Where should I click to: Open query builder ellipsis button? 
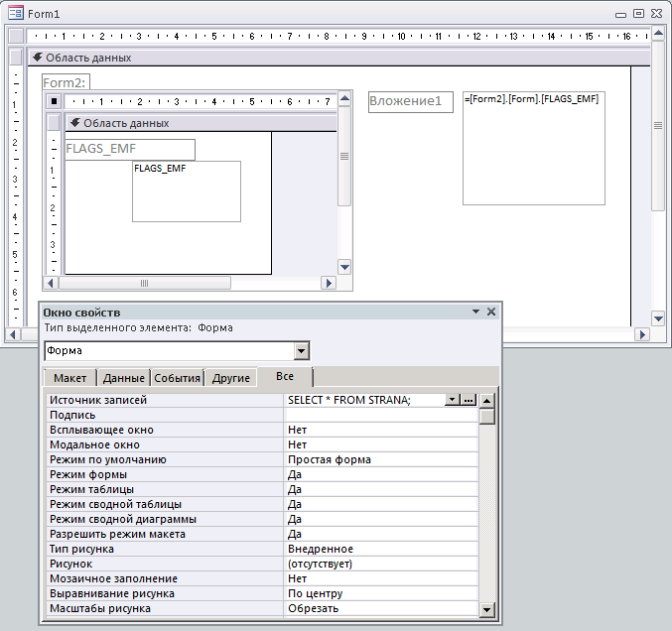click(469, 400)
